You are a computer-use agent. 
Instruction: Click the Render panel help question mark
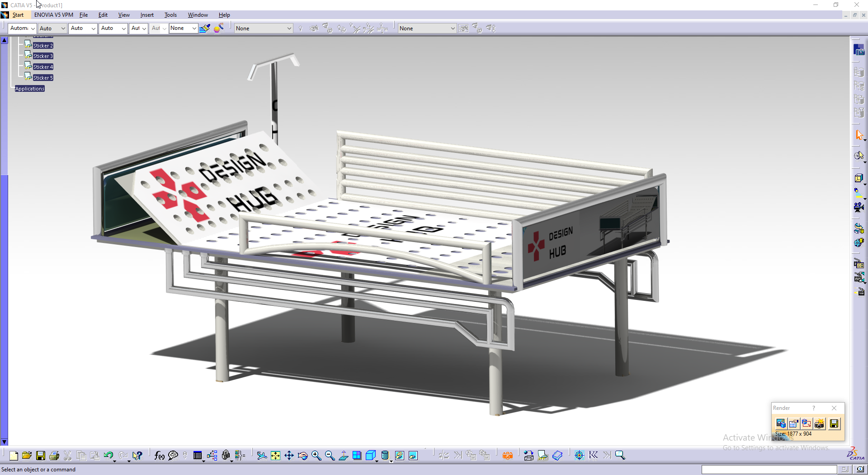[814, 408]
